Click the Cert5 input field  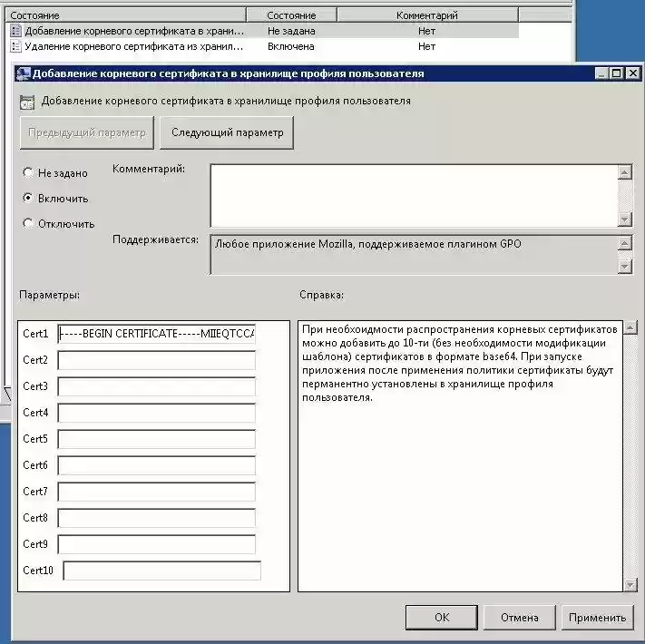pos(157,439)
